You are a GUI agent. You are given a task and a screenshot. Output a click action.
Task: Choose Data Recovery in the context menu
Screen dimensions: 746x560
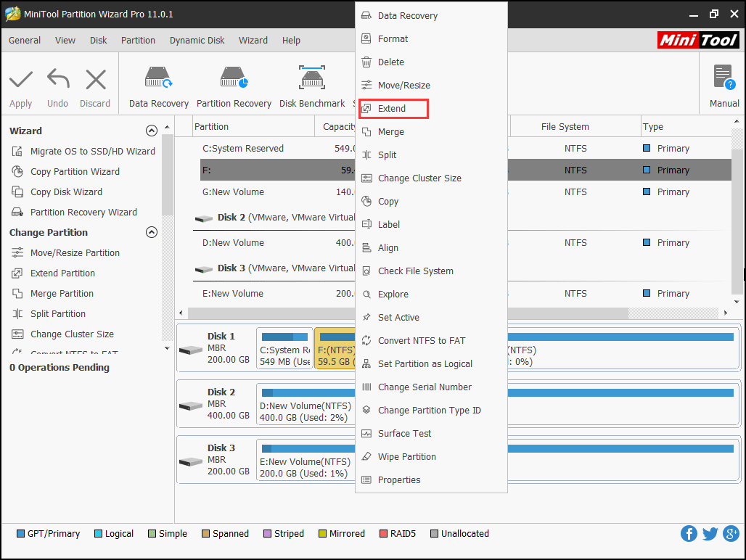coord(431,16)
